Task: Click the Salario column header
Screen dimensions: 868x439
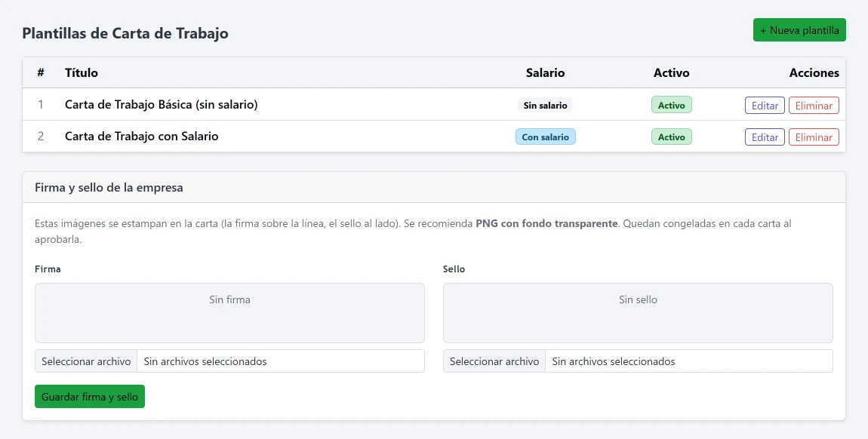Action: point(545,72)
